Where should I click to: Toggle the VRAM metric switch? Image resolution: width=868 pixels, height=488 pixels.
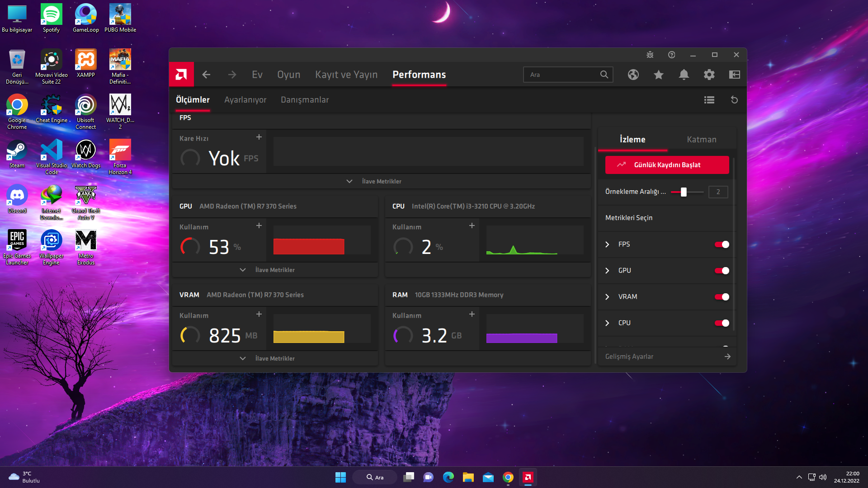point(722,297)
